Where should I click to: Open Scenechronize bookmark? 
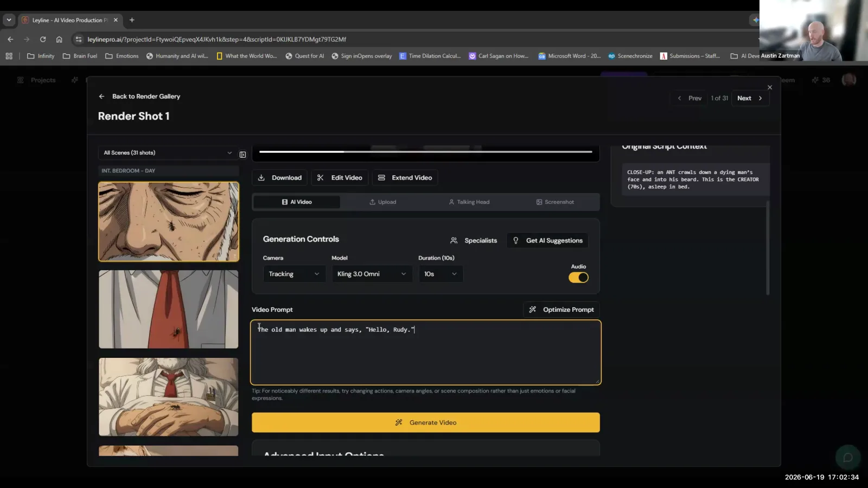click(x=630, y=56)
